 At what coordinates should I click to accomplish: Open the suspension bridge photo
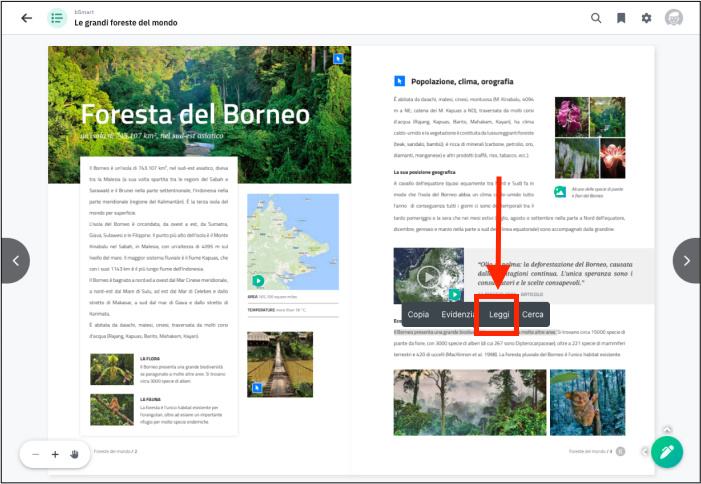280,364
